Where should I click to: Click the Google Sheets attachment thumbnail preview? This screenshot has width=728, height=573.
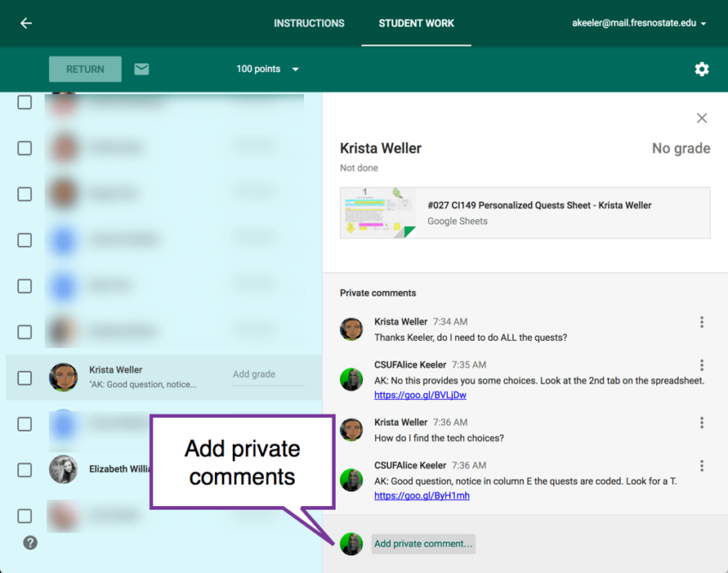[x=379, y=212]
